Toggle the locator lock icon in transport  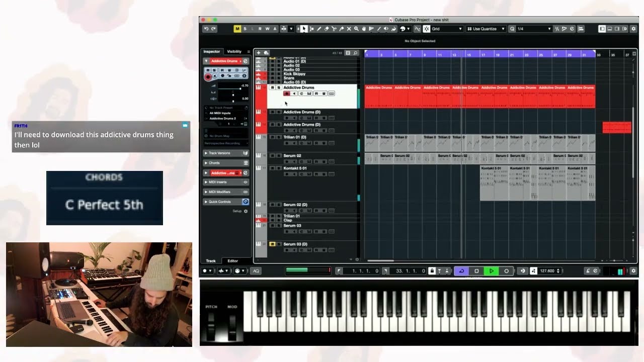click(x=433, y=271)
